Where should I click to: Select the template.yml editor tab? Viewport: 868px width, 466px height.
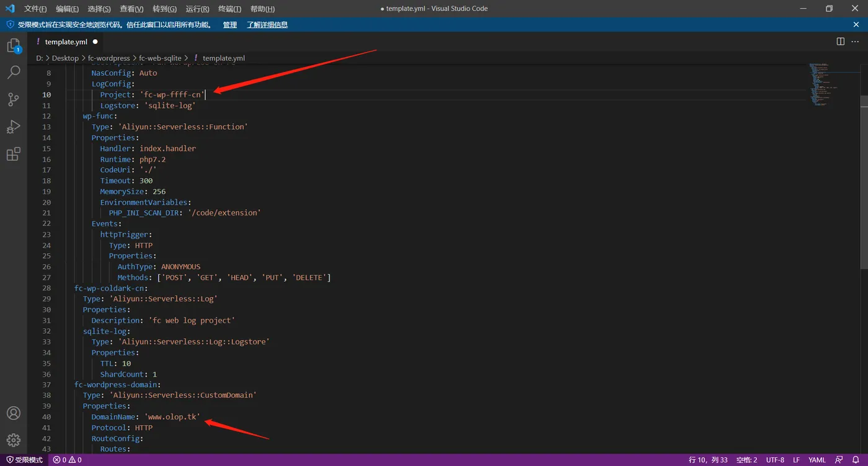pos(66,42)
